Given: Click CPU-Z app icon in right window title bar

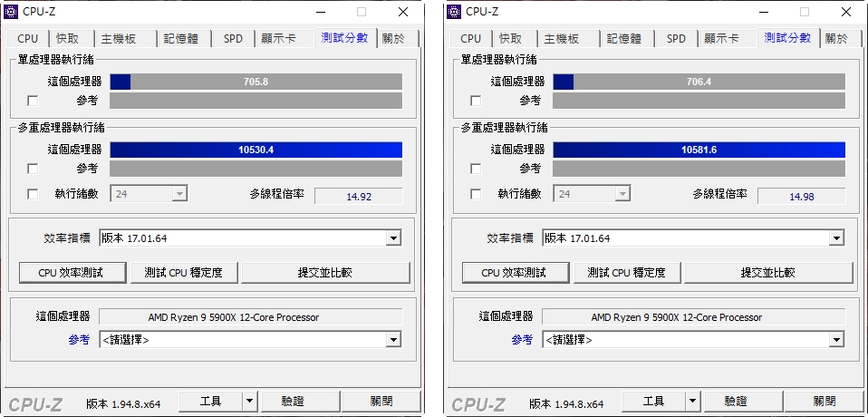Looking at the screenshot, I should coord(454,11).
